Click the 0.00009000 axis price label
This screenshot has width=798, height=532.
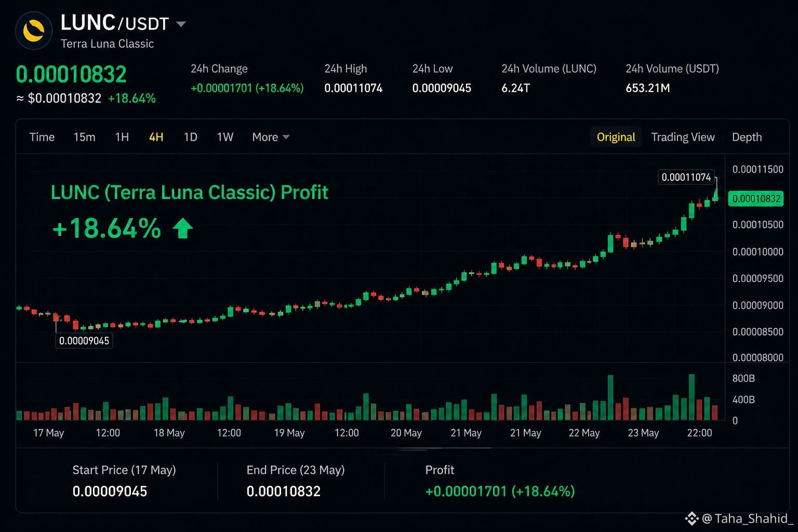[757, 305]
